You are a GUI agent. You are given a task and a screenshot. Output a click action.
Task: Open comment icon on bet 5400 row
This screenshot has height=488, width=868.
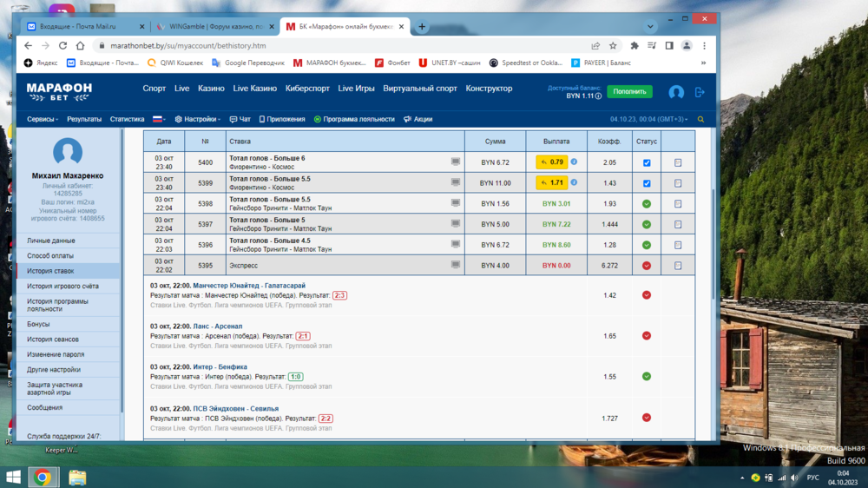(x=455, y=162)
